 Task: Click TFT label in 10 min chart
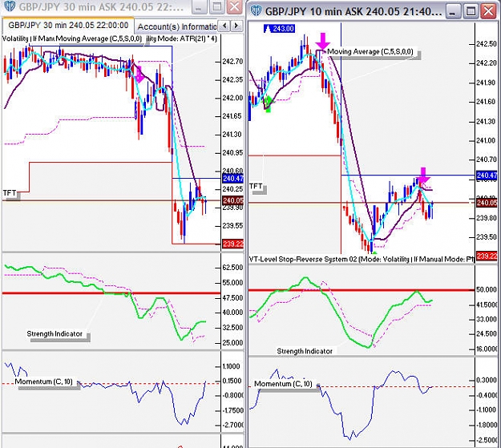point(256,186)
